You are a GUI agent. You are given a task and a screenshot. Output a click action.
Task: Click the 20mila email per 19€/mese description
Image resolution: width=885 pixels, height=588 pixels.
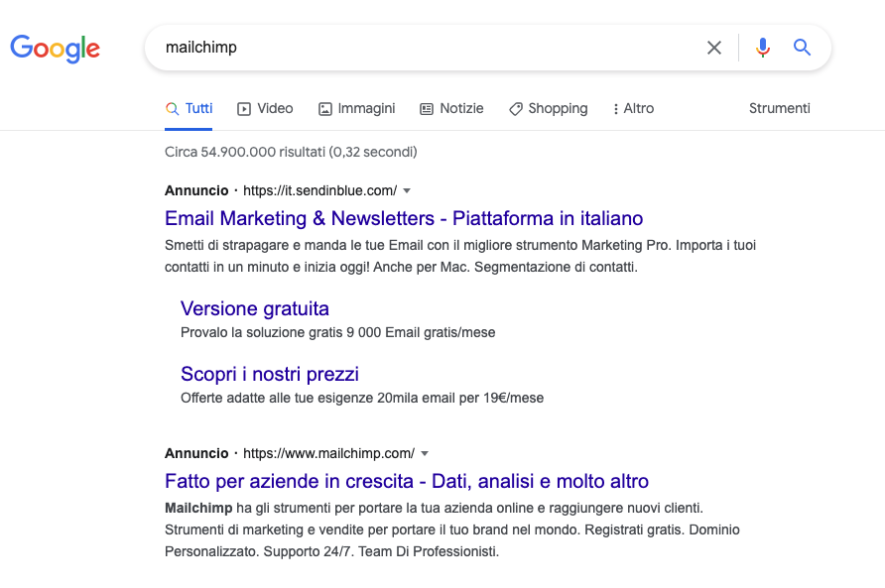pos(362,399)
